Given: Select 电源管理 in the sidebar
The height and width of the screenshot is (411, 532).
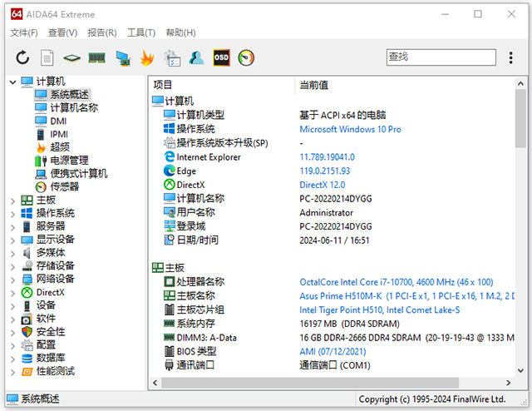Looking at the screenshot, I should 70,161.
